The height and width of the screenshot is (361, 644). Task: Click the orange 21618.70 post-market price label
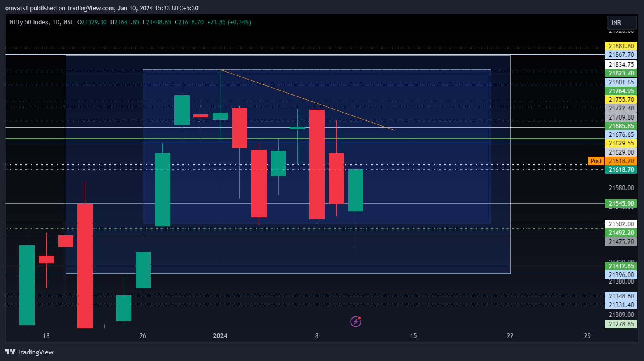point(621,161)
